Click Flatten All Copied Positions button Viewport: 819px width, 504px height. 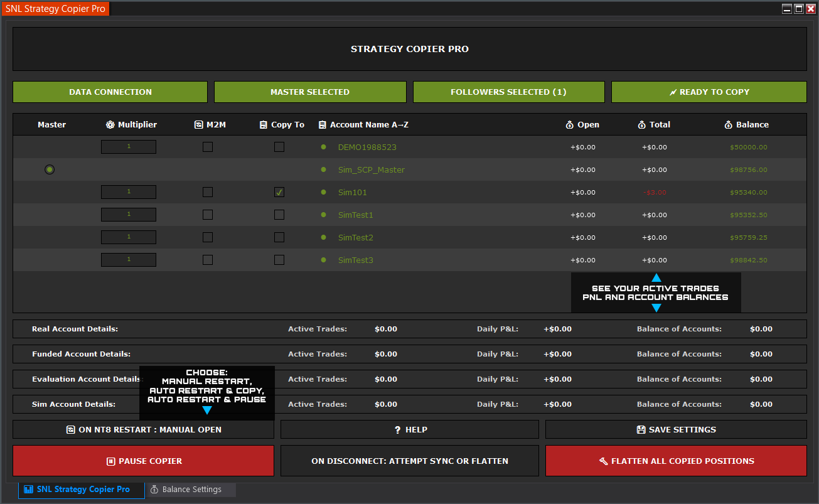676,461
